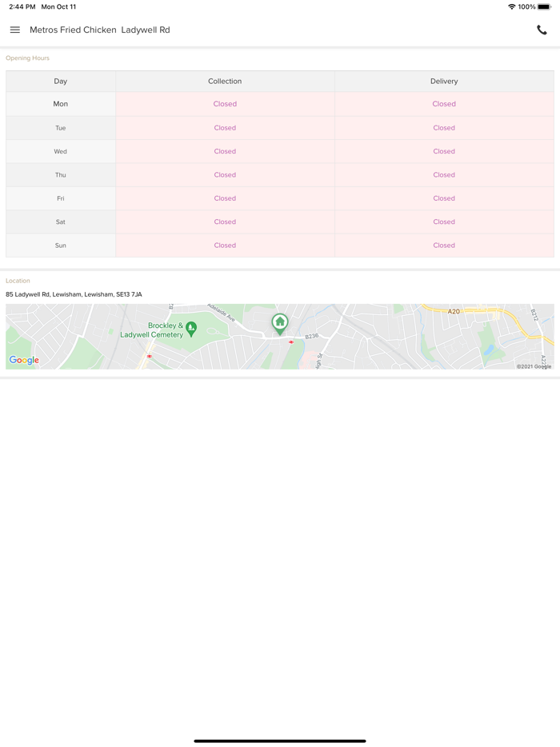Viewport: 560px width, 747px height.
Task: Click Tuesday's Delivery Closed cell
Action: tap(444, 128)
